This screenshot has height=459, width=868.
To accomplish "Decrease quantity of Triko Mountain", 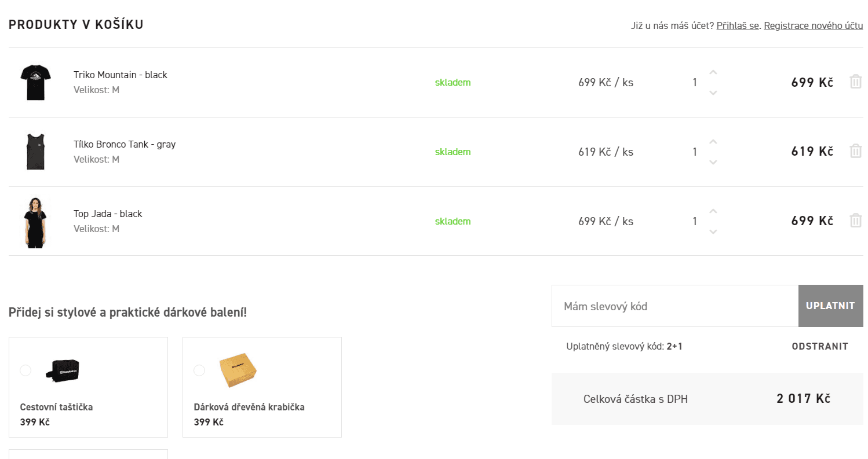I will tap(713, 93).
